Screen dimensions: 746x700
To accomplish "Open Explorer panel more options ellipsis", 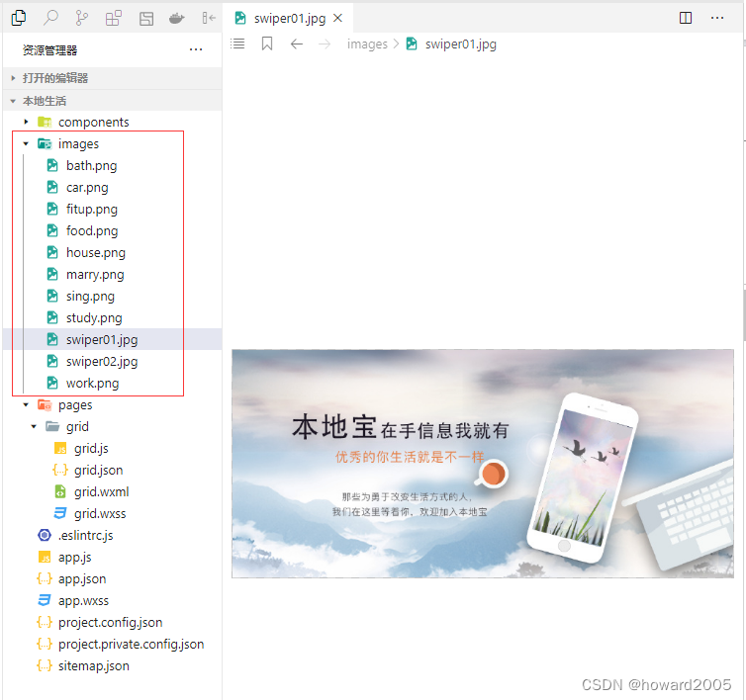I will click(x=196, y=49).
